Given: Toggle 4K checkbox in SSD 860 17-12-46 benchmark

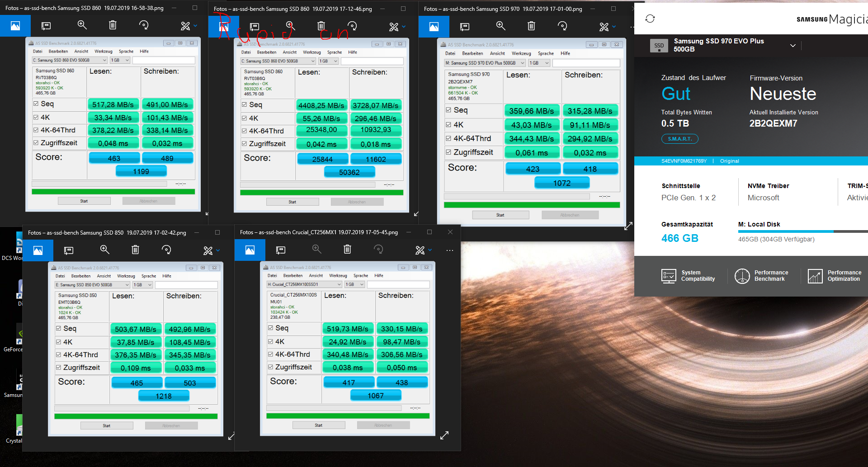Looking at the screenshot, I should coord(244,118).
